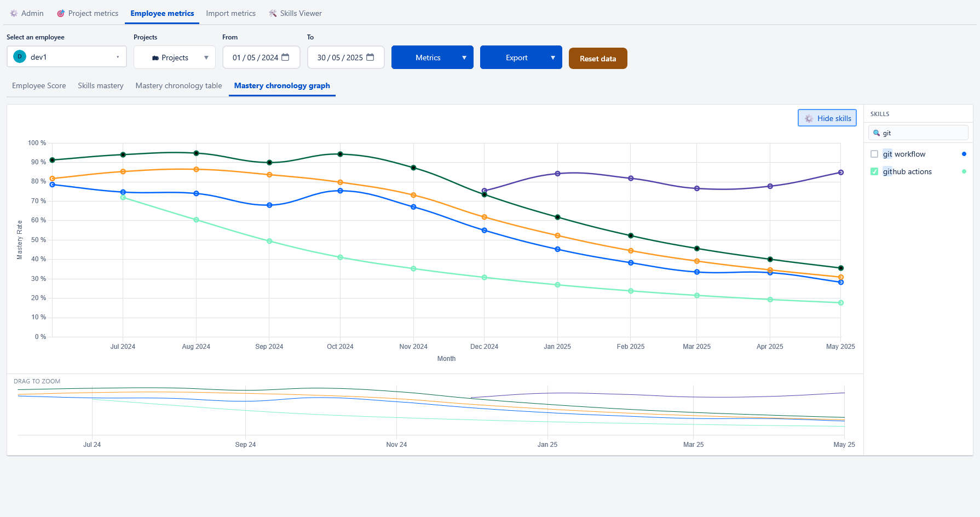Viewport: 980px width, 517px height.
Task: Switch to Project metrics tab
Action: click(x=88, y=13)
